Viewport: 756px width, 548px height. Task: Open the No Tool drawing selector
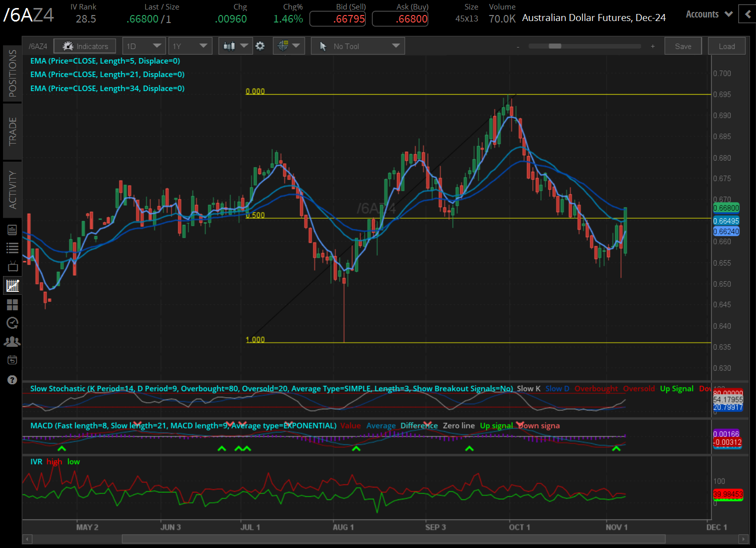(358, 46)
